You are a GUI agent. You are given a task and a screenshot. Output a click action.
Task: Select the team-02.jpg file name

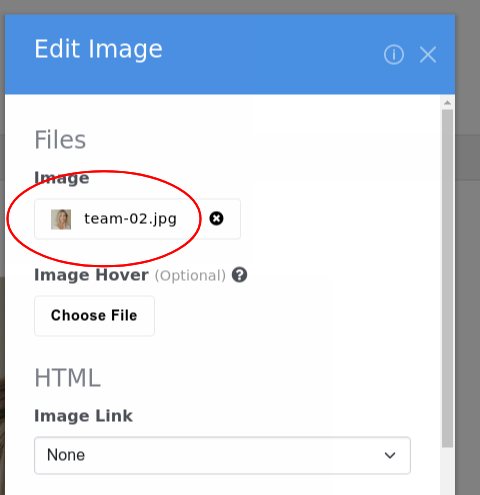(x=130, y=219)
